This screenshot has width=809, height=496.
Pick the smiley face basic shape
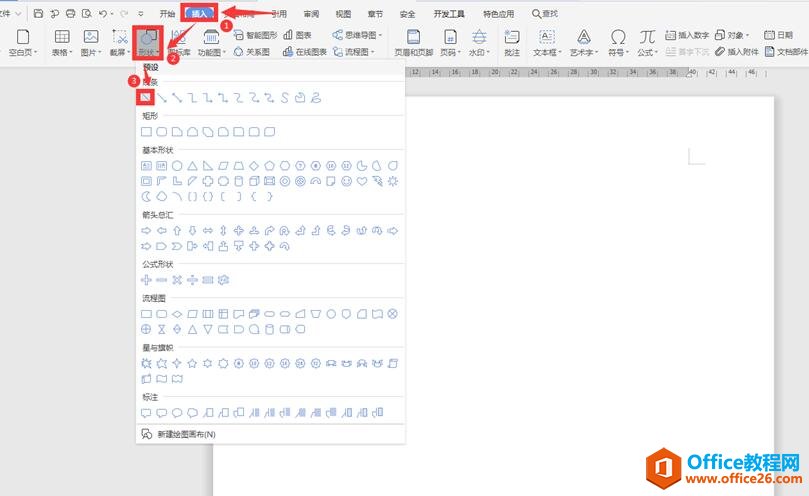(347, 181)
